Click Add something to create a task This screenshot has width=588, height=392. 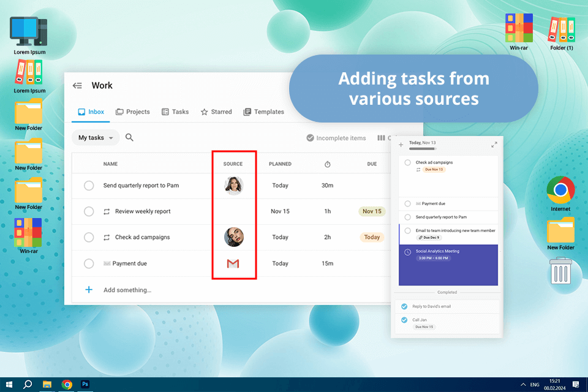(x=127, y=290)
